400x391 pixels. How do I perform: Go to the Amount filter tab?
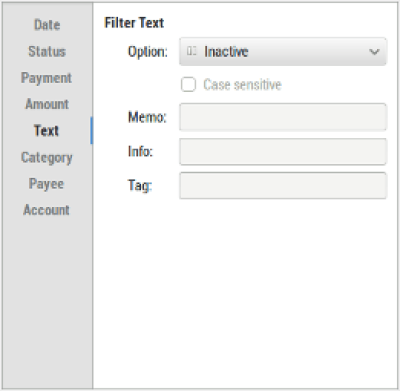coord(47,104)
